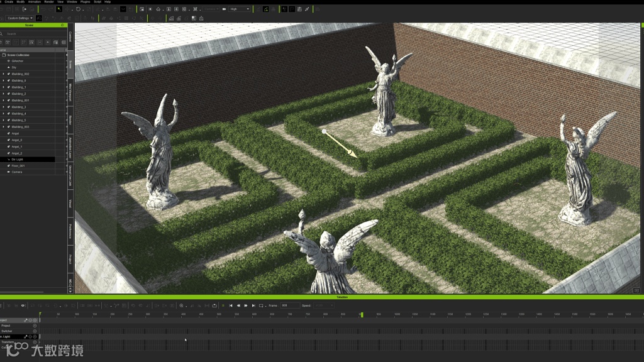Image resolution: width=644 pixels, height=362 pixels.
Task: Click the Project track circle button
Action: [35, 326]
